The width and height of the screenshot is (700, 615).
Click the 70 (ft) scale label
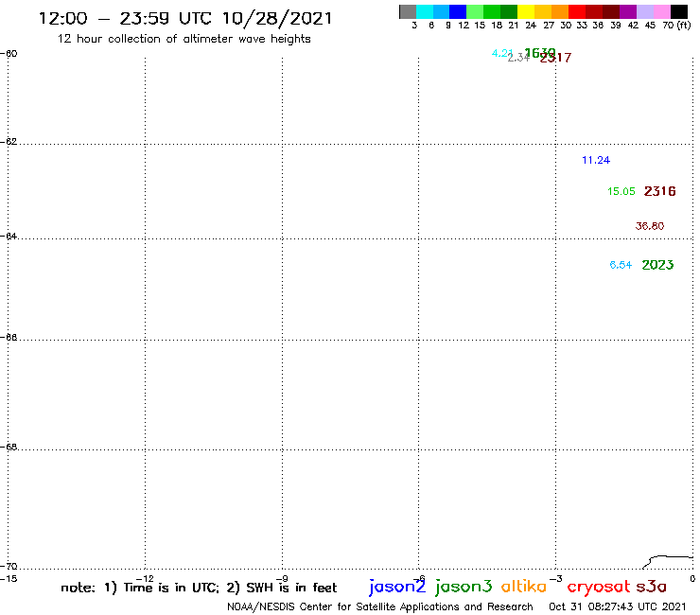(676, 25)
